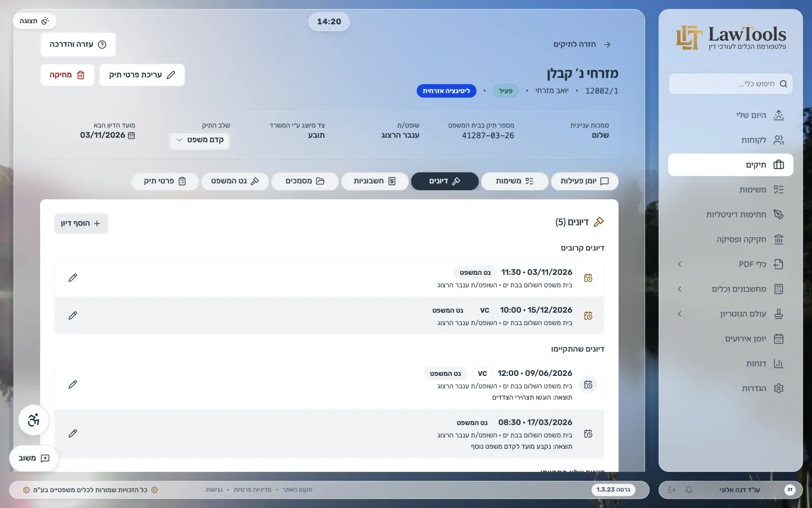Edit the 03/11/2026 11:30 hearing

[x=73, y=278]
